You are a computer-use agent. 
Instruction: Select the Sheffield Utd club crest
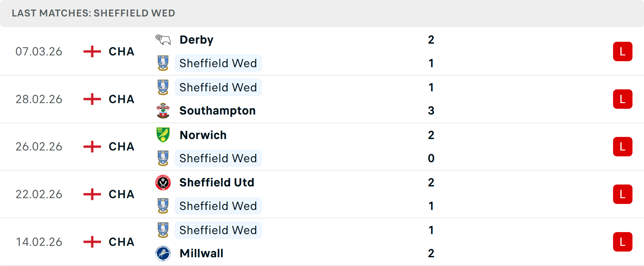click(163, 182)
